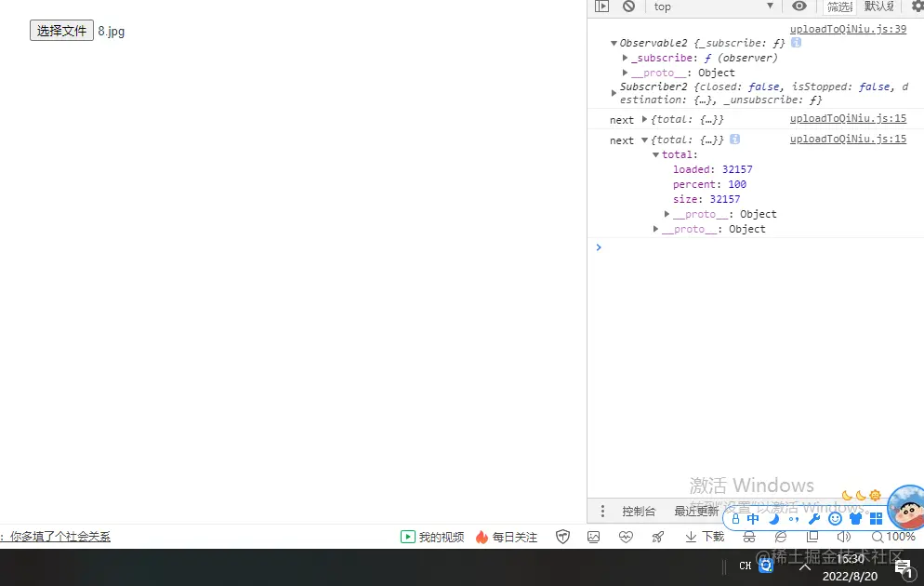Click the heartbeat health icon
The width and height of the screenshot is (924, 586).
(626, 537)
